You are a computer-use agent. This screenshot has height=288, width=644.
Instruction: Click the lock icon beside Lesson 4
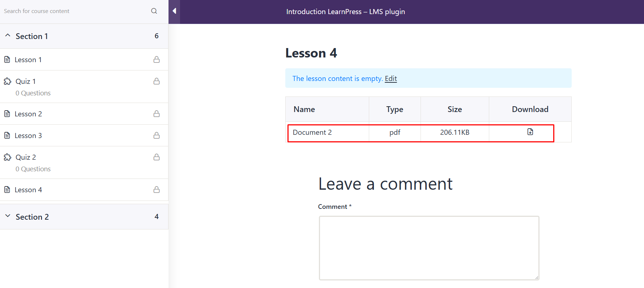coord(157,190)
